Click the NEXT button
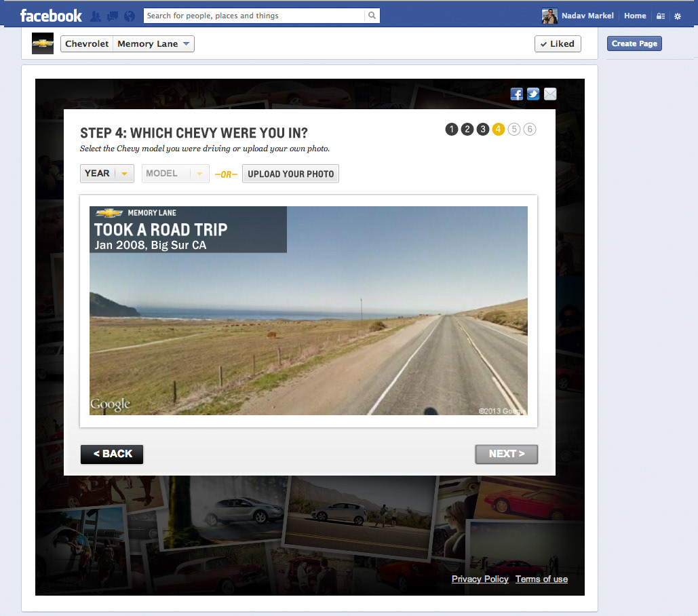Image resolution: width=698 pixels, height=616 pixels. (x=507, y=454)
